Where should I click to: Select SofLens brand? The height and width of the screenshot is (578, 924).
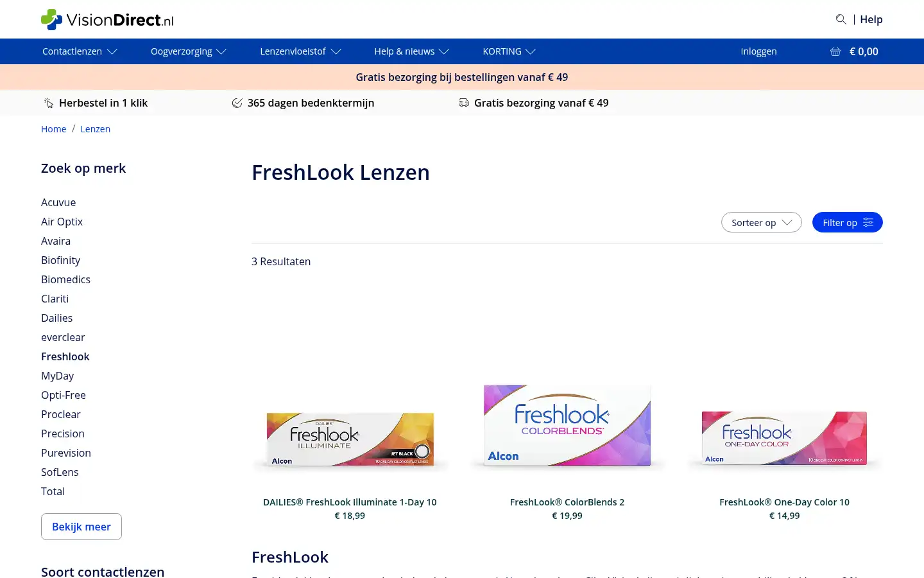[60, 472]
